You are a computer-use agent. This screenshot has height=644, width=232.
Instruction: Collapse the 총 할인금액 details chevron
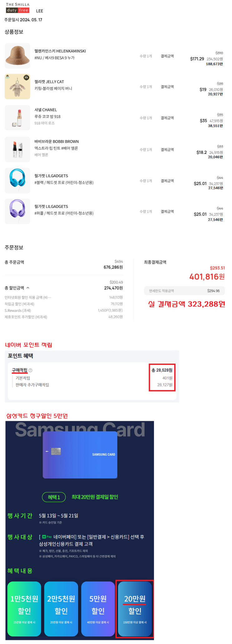coord(28,288)
